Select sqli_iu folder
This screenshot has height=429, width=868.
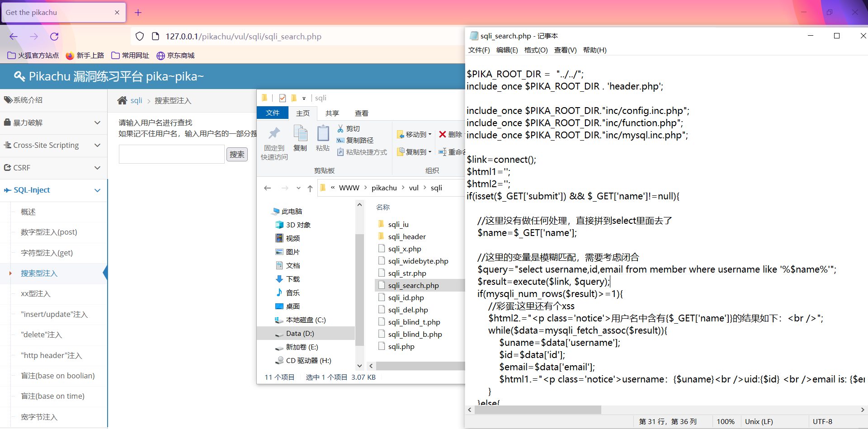pos(398,224)
